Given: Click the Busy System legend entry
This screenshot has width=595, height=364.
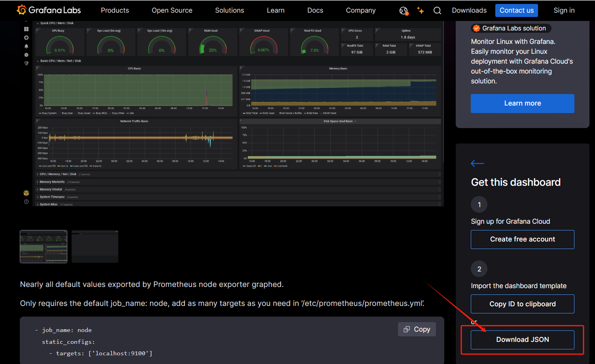Looking at the screenshot, I should coord(48,113).
